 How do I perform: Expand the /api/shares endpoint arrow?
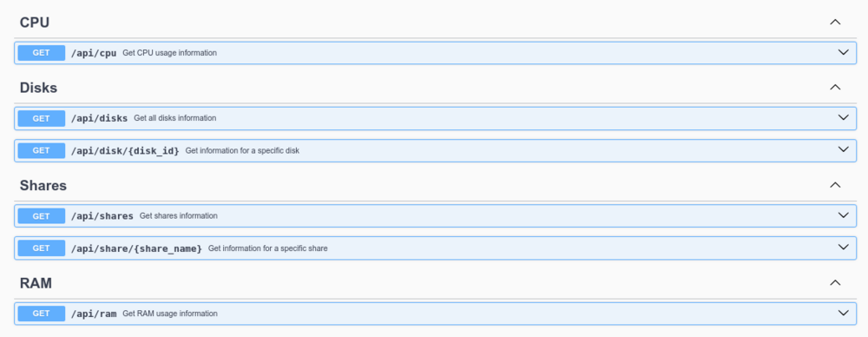pos(843,215)
